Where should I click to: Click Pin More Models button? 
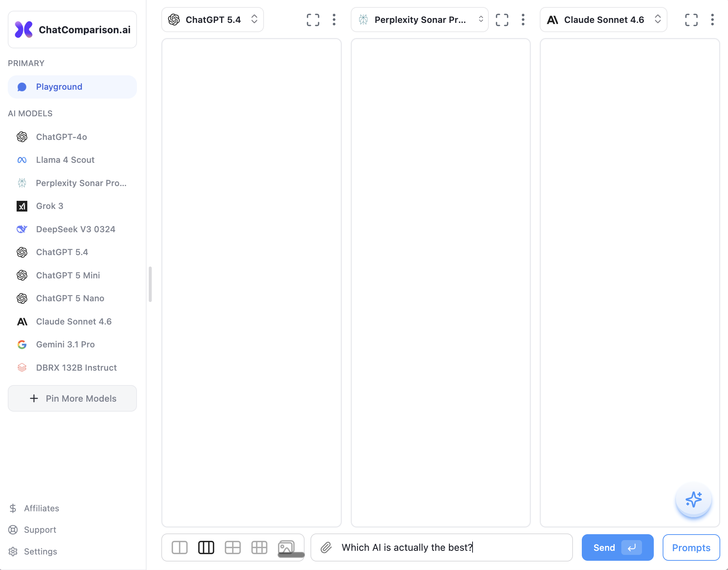pos(72,398)
